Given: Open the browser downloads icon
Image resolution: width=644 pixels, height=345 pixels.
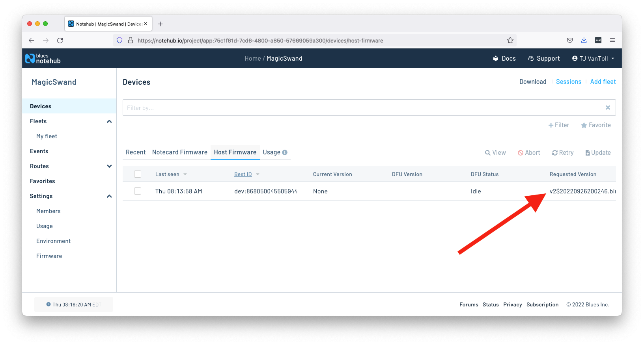Looking at the screenshot, I should coord(584,40).
